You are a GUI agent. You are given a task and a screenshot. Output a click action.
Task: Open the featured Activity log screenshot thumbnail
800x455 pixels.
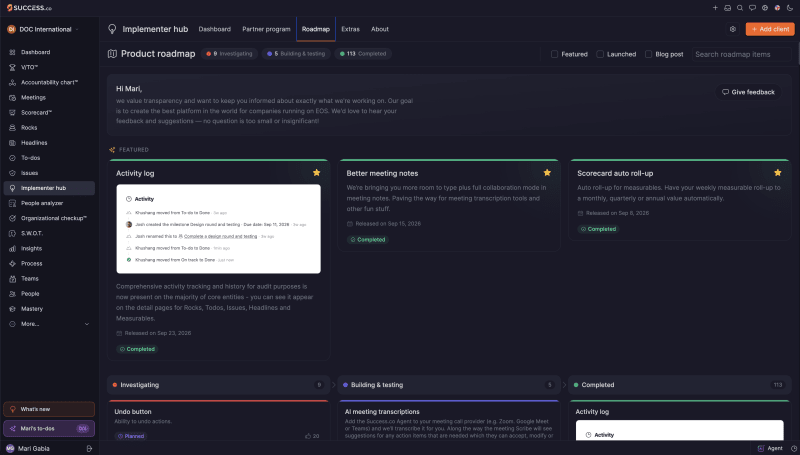click(218, 229)
